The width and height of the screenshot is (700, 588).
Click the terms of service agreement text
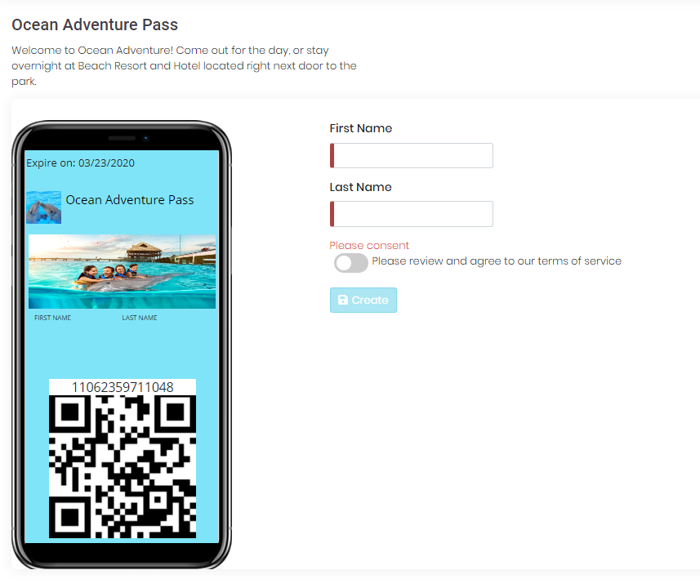(x=497, y=261)
